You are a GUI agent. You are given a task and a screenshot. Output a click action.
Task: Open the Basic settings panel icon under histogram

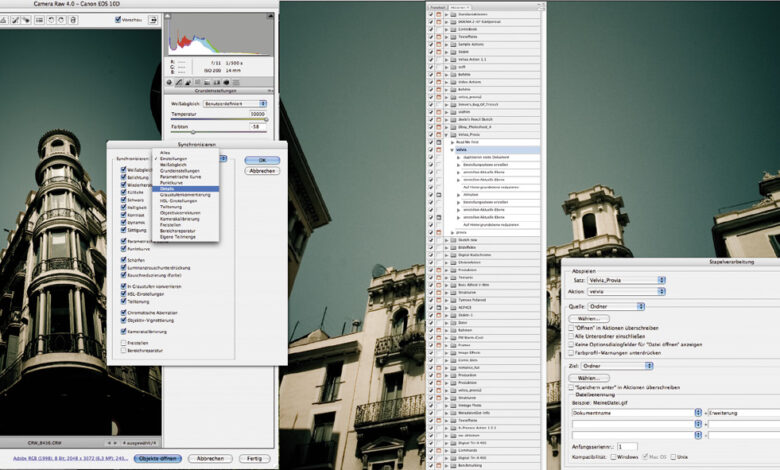point(171,83)
